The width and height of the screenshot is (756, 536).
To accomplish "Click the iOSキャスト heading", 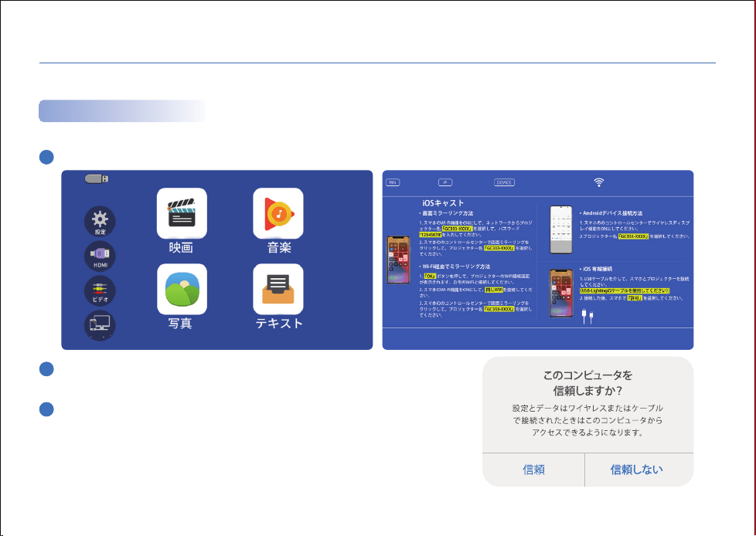I will (x=443, y=203).
